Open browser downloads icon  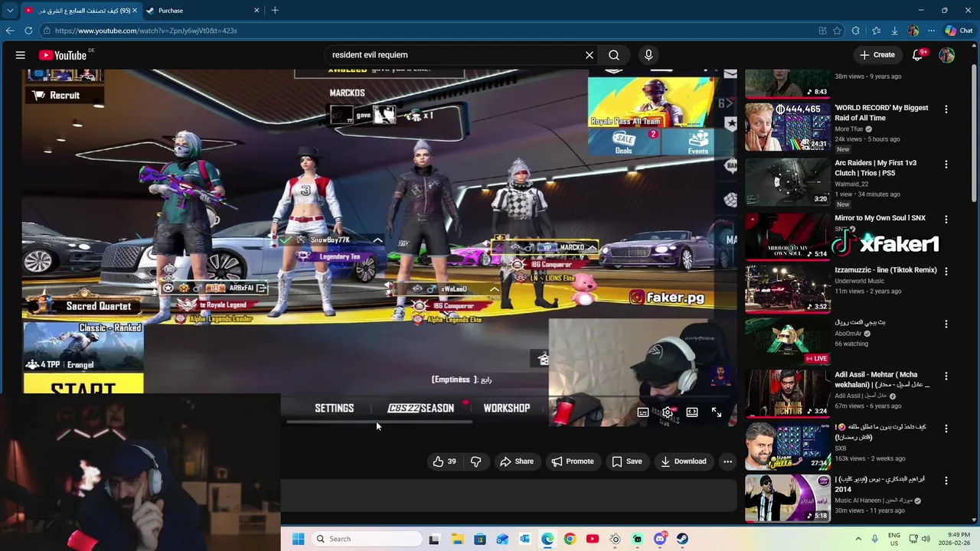(x=894, y=31)
